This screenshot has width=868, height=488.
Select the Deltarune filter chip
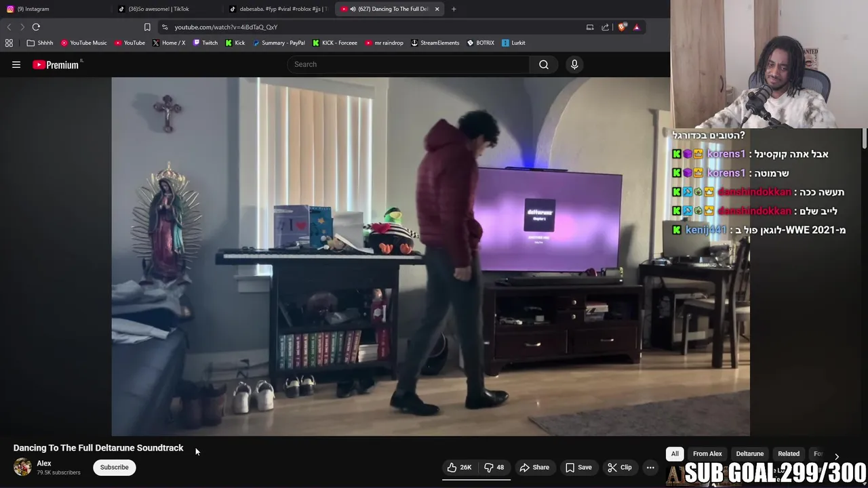pyautogui.click(x=750, y=453)
